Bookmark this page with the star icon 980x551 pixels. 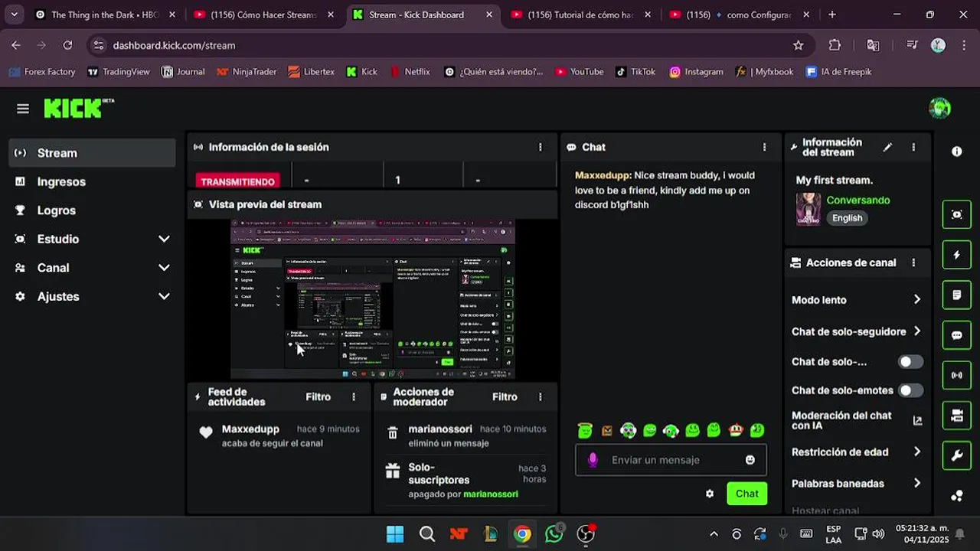799,45
